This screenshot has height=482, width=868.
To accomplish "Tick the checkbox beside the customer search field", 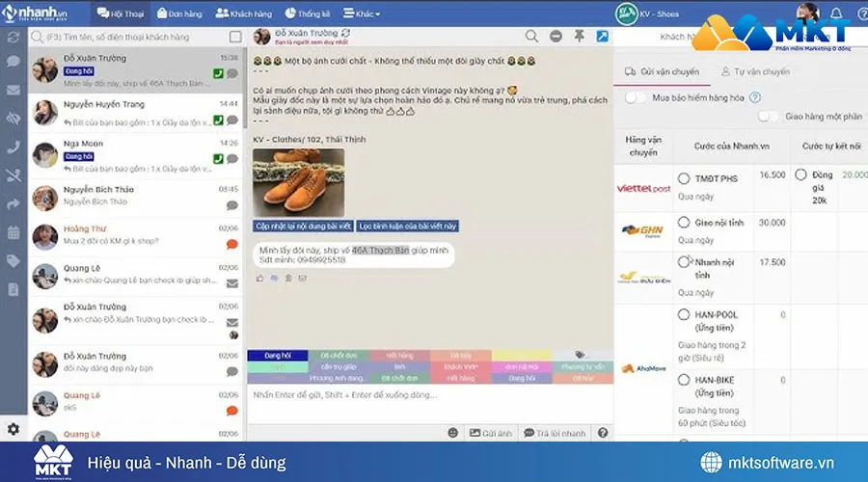I will [235, 37].
